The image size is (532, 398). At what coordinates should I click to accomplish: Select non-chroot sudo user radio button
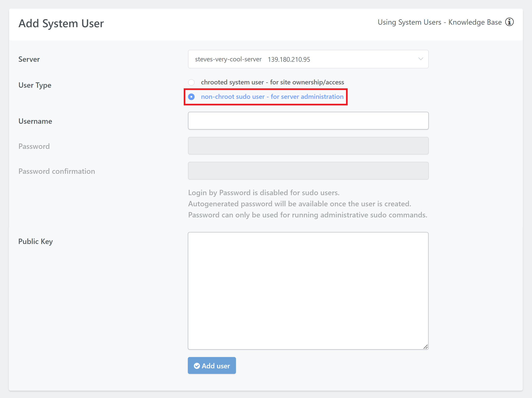pyautogui.click(x=191, y=97)
